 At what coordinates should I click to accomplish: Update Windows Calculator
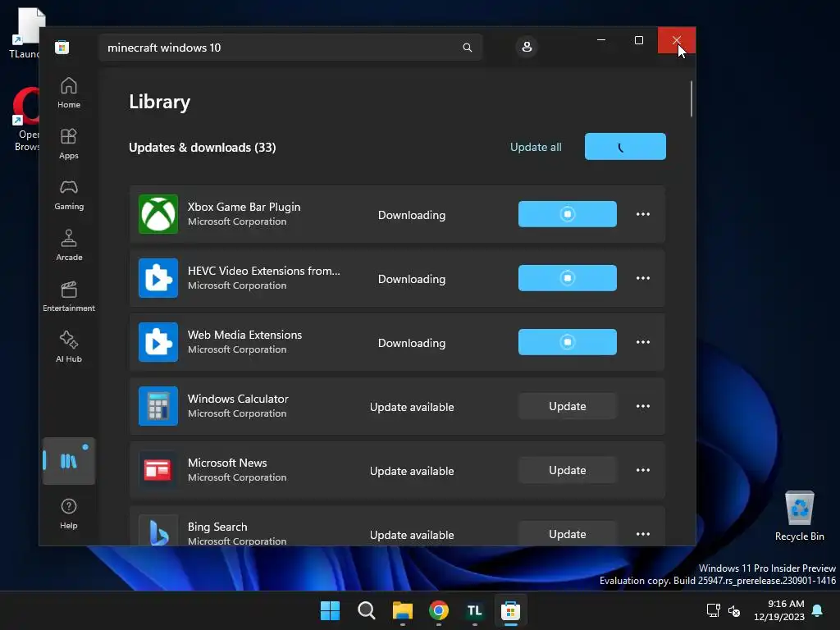(568, 406)
